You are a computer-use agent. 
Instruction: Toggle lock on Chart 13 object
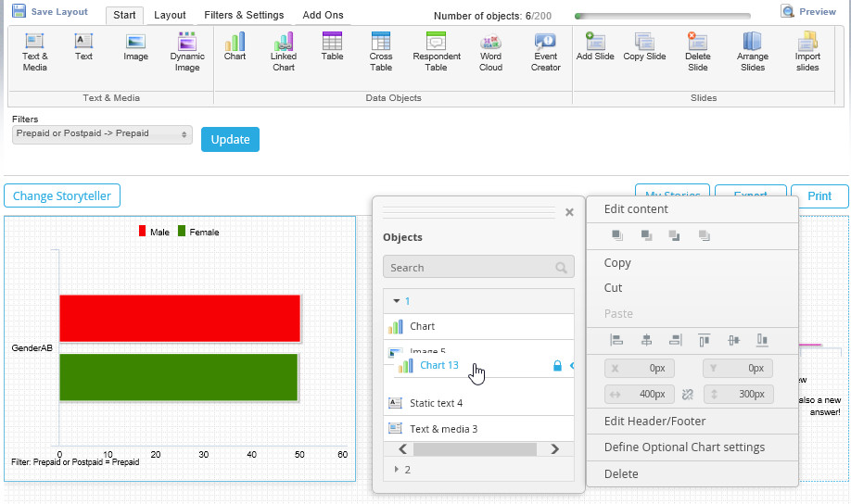557,366
